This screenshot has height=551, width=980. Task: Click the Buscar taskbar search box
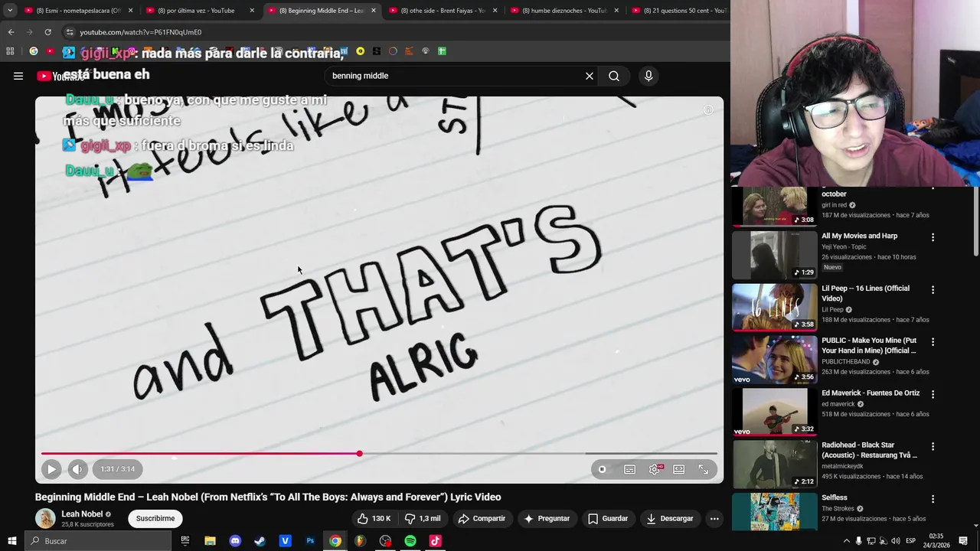pos(98,541)
